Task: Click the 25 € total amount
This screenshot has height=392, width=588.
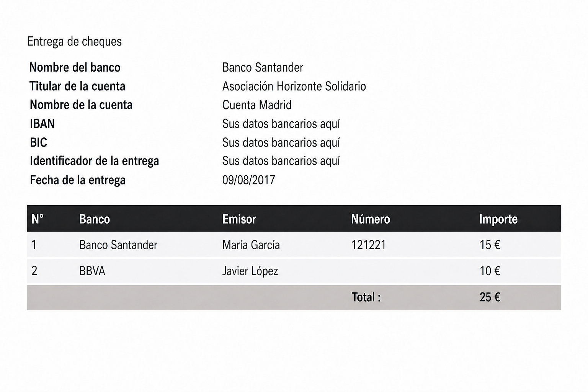Action: click(490, 297)
